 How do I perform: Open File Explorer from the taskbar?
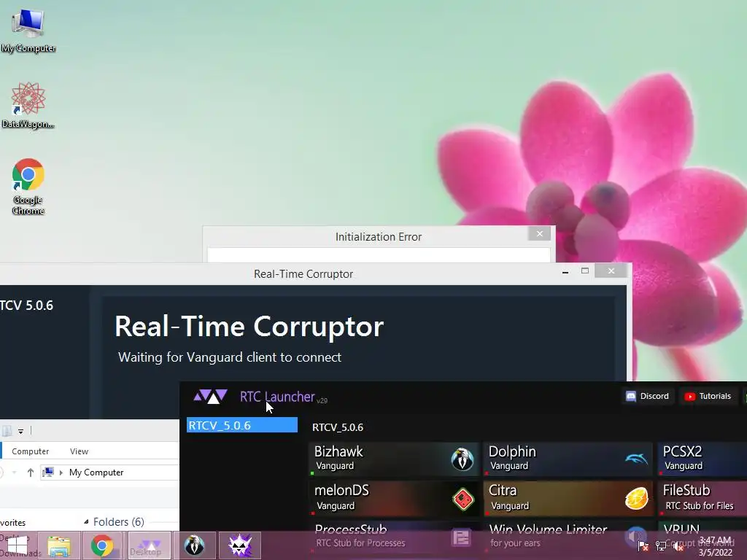pyautogui.click(x=58, y=545)
